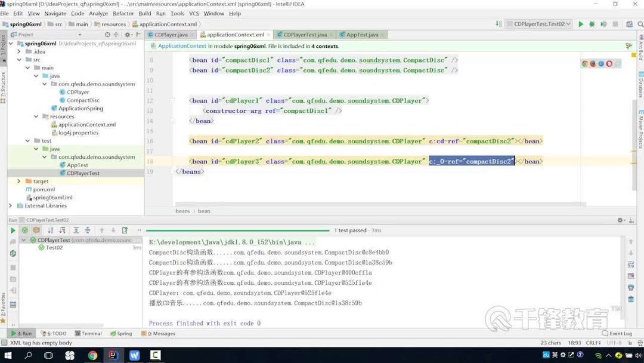The image size is (644, 363).
Task: Toggle show passed tests filter
Action: click(25, 230)
